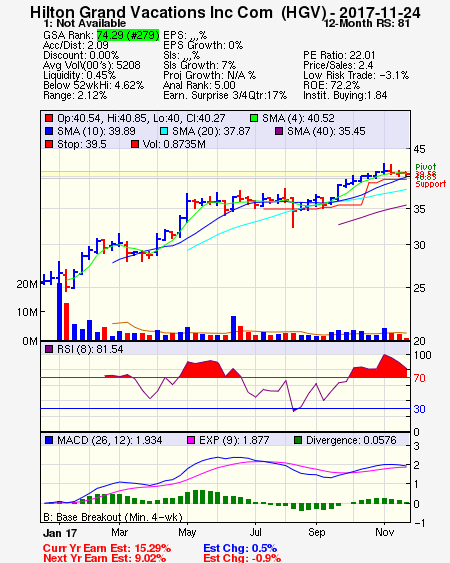The image size is (450, 563).
Task: Click the purple SMA (40) legend swatch
Action: click(279, 131)
